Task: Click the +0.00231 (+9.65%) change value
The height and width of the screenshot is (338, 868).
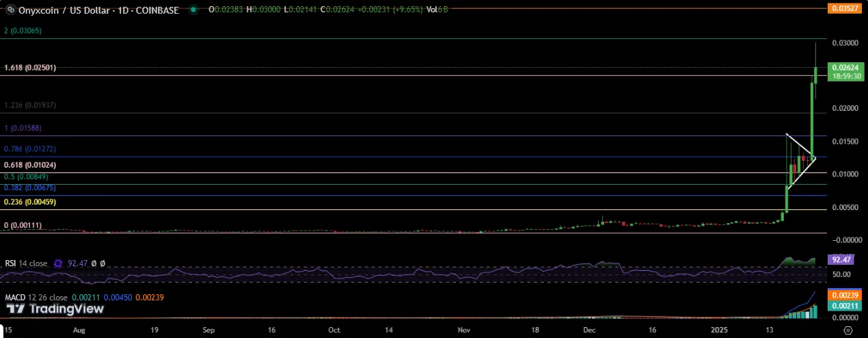Action: click(x=390, y=10)
